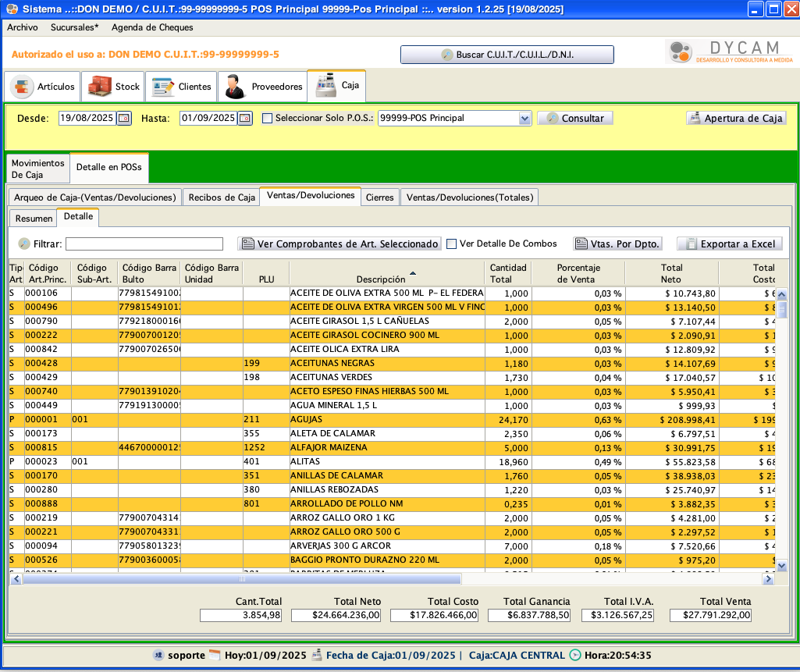Click the Vtas. Por Dpto. button
Screen dimensions: 800x672
pyautogui.click(x=617, y=244)
